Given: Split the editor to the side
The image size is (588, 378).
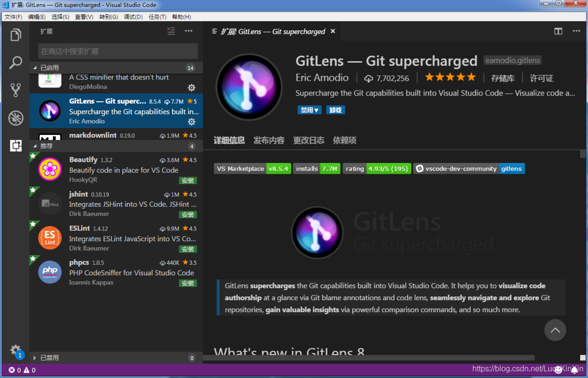Looking at the screenshot, I should click(558, 31).
